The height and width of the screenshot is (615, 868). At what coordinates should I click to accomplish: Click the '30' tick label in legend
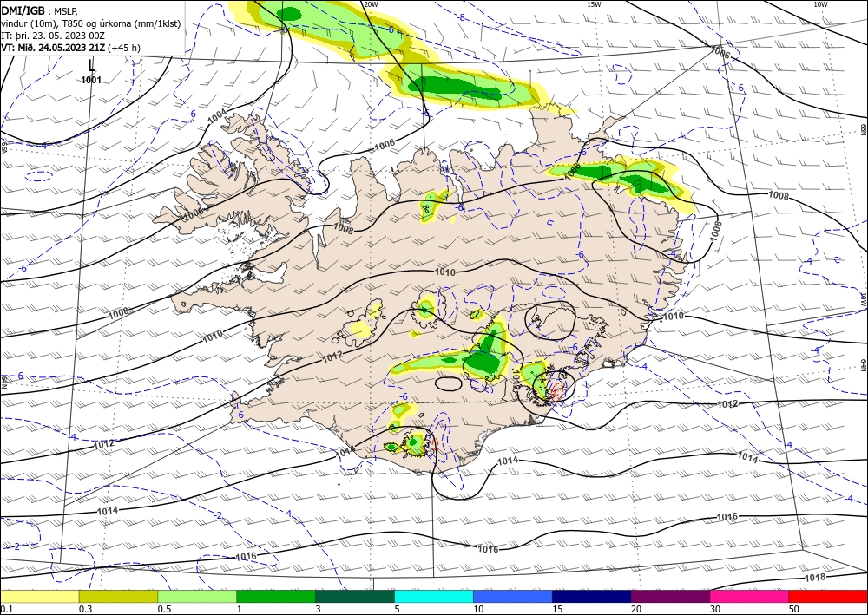click(x=715, y=609)
